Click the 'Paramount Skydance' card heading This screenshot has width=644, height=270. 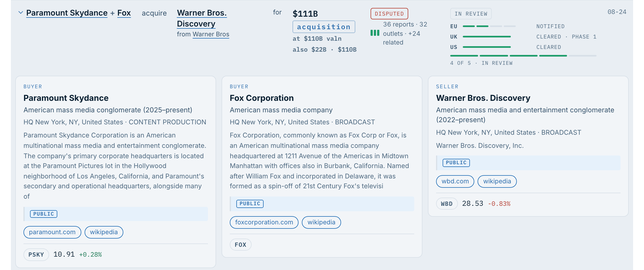point(66,98)
